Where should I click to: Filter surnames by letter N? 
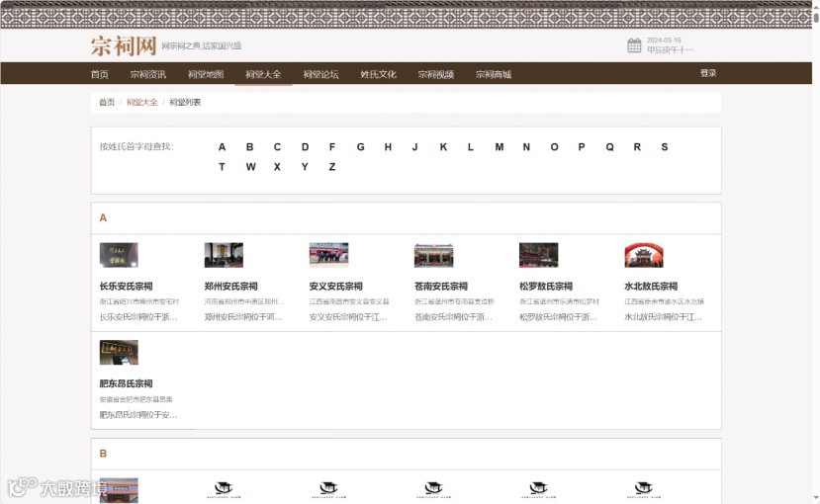click(x=526, y=147)
